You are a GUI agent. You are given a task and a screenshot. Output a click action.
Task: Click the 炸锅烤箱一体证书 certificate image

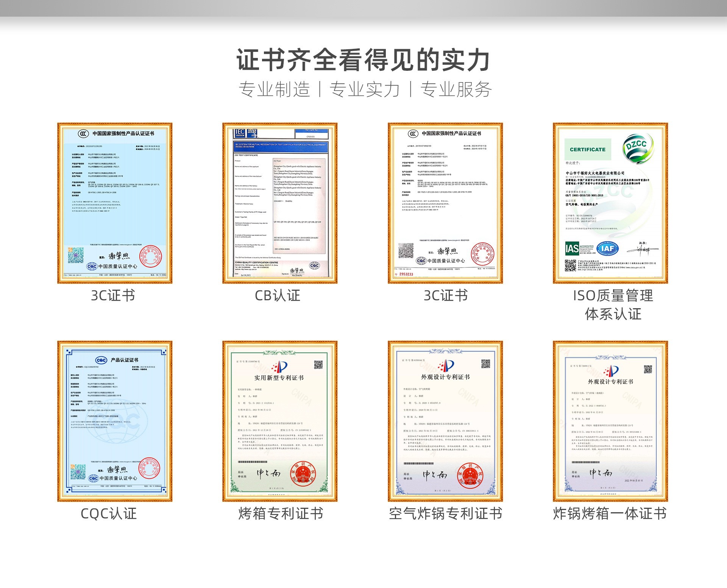pos(610,421)
